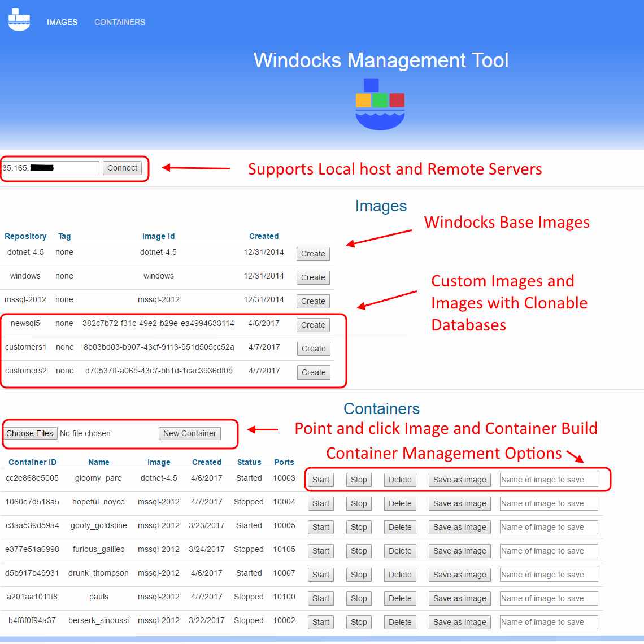
Task: Create container from windows image
Action: coord(313,277)
